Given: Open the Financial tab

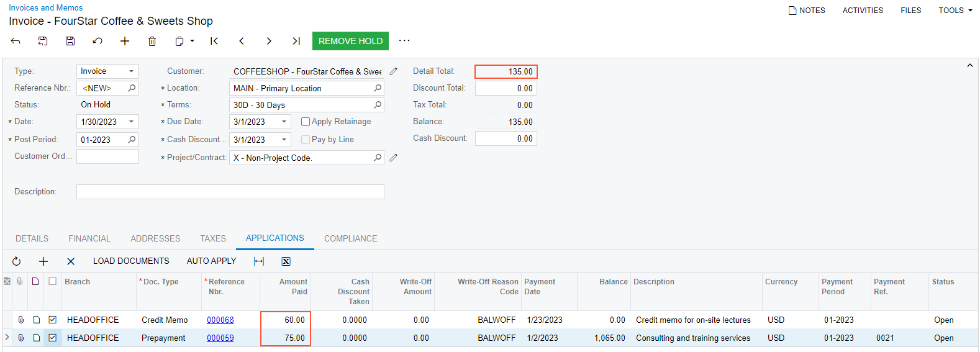Looking at the screenshot, I should tap(89, 238).
